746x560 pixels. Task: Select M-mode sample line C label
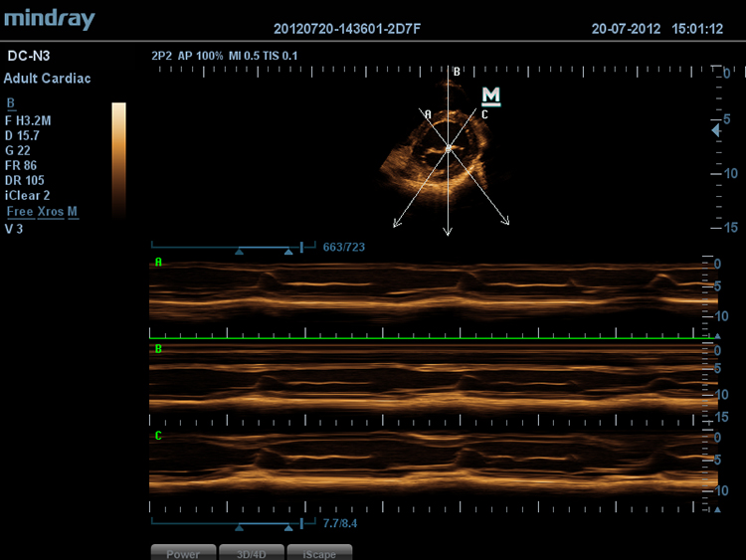coord(484,114)
